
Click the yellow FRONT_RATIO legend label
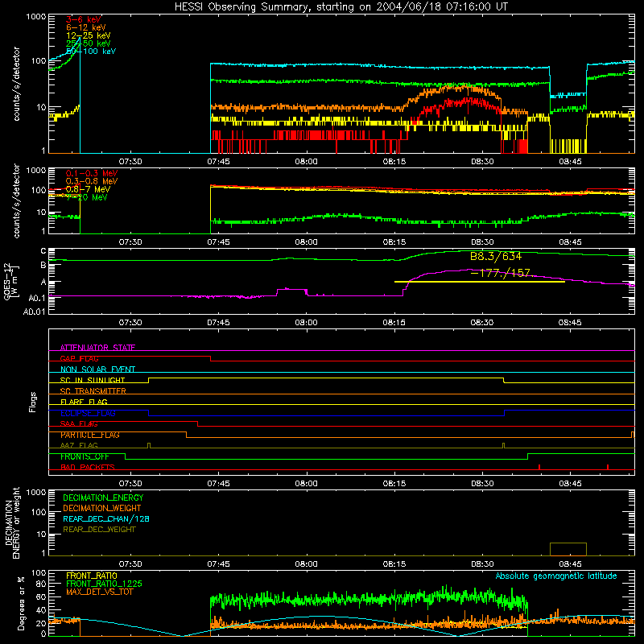92,576
